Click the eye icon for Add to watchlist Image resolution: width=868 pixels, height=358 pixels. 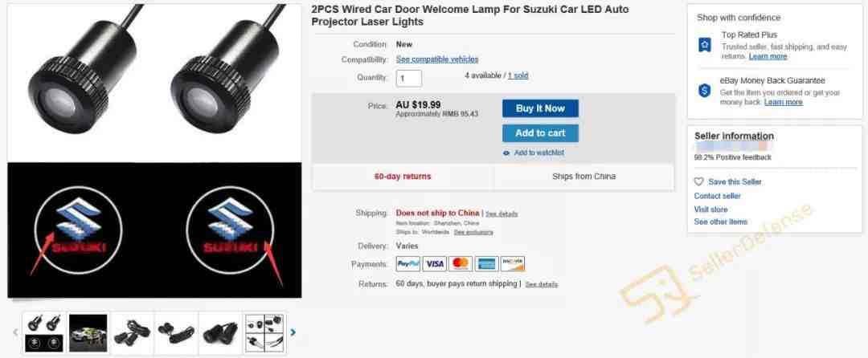tap(506, 153)
